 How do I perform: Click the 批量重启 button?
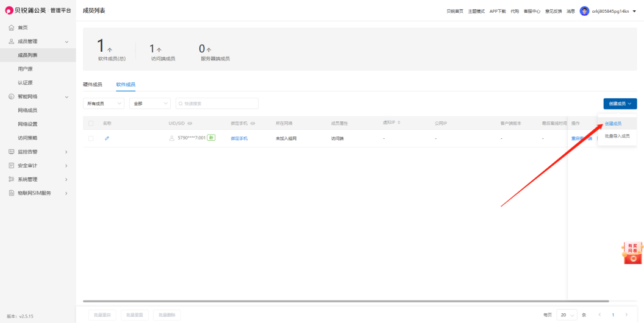pyautogui.click(x=102, y=315)
